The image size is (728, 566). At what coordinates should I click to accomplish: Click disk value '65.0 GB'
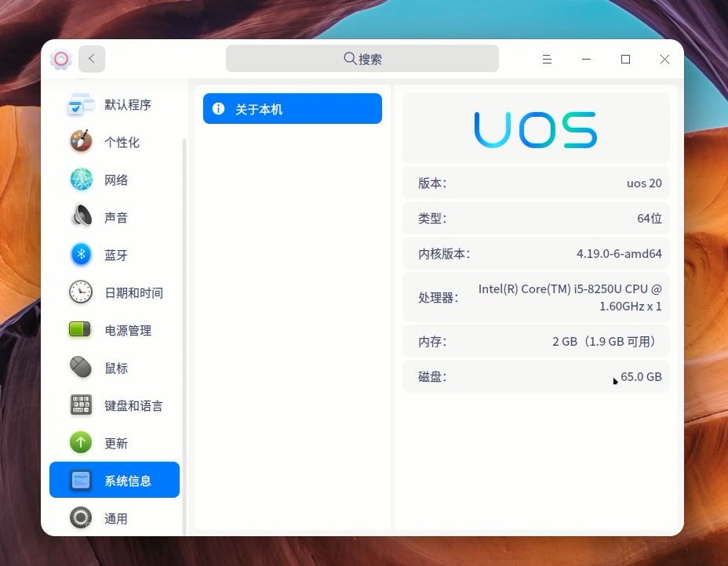[641, 377]
